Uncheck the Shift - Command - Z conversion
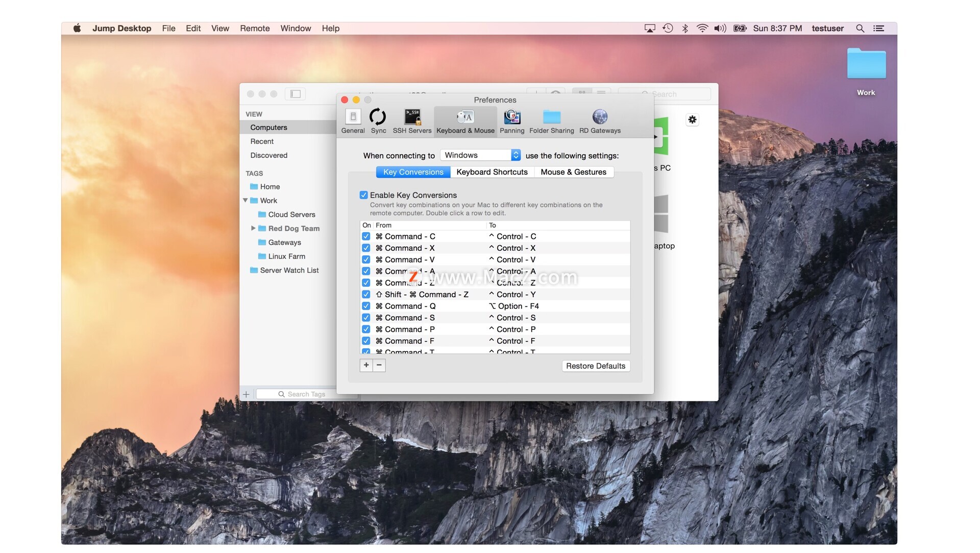980x553 pixels. click(x=366, y=295)
